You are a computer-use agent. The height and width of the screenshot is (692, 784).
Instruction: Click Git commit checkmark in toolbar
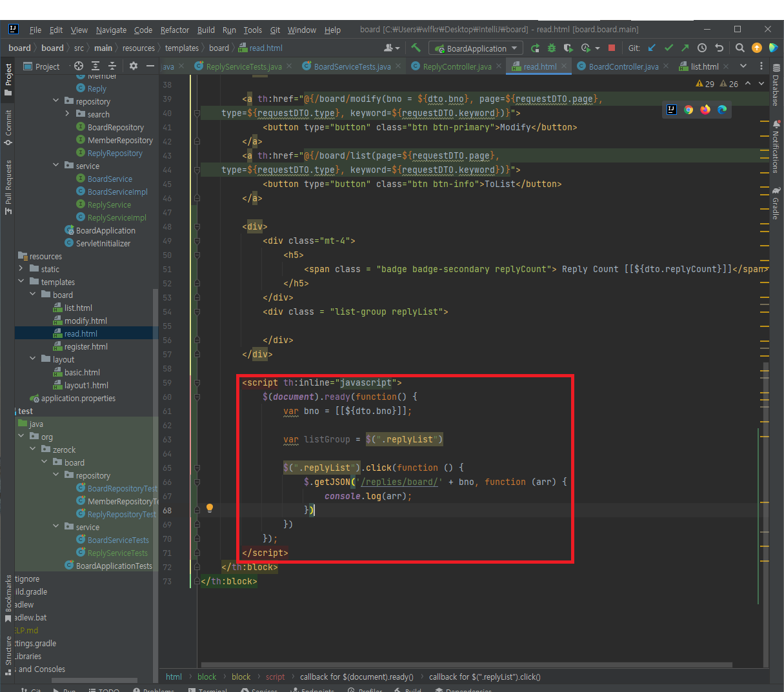click(x=668, y=48)
